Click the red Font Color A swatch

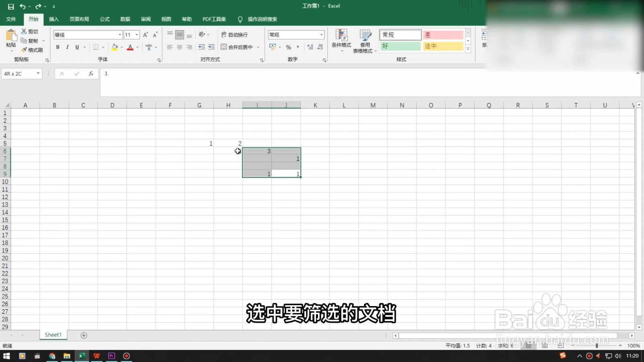tap(130, 47)
